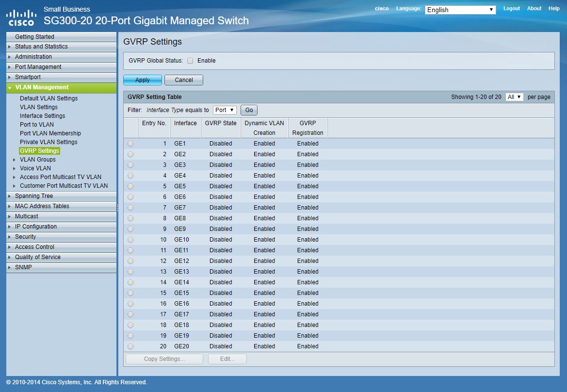Expand the Administration menu
567x392 pixels.
click(62, 57)
